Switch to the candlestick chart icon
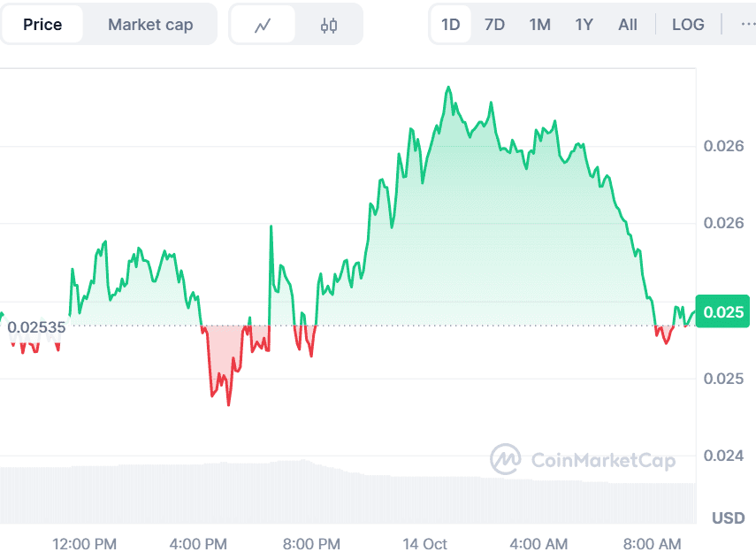Image resolution: width=756 pixels, height=552 pixels. tap(329, 24)
